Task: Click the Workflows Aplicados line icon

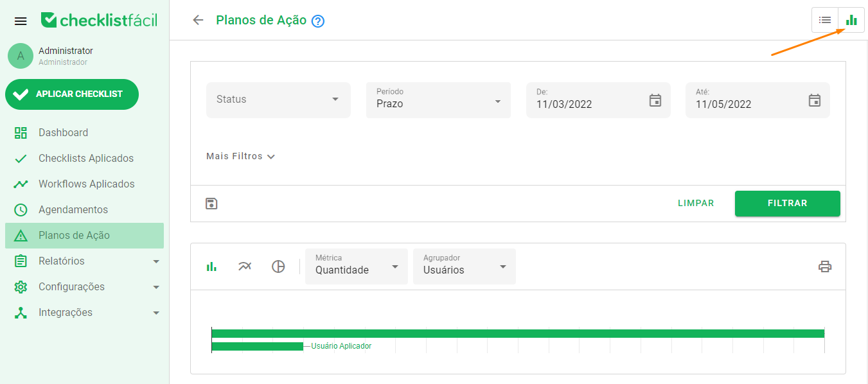Action: (x=21, y=184)
